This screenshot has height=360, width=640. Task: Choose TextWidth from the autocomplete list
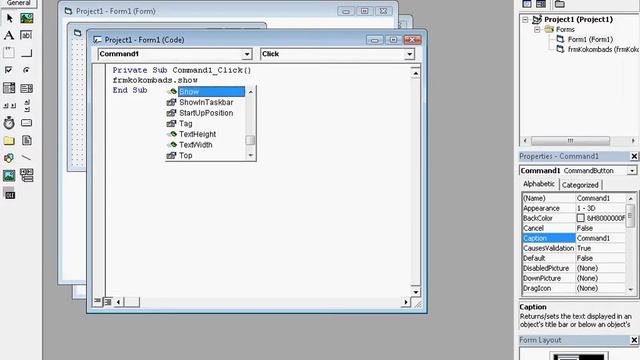196,145
